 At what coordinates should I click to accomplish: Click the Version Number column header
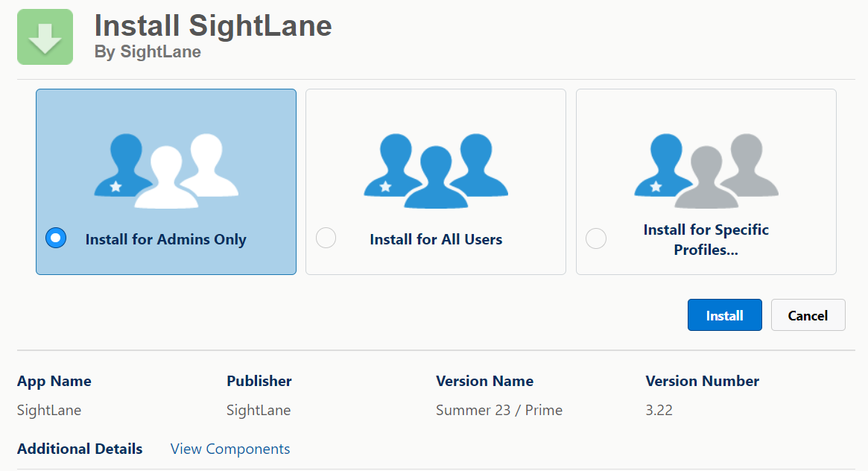coord(702,381)
